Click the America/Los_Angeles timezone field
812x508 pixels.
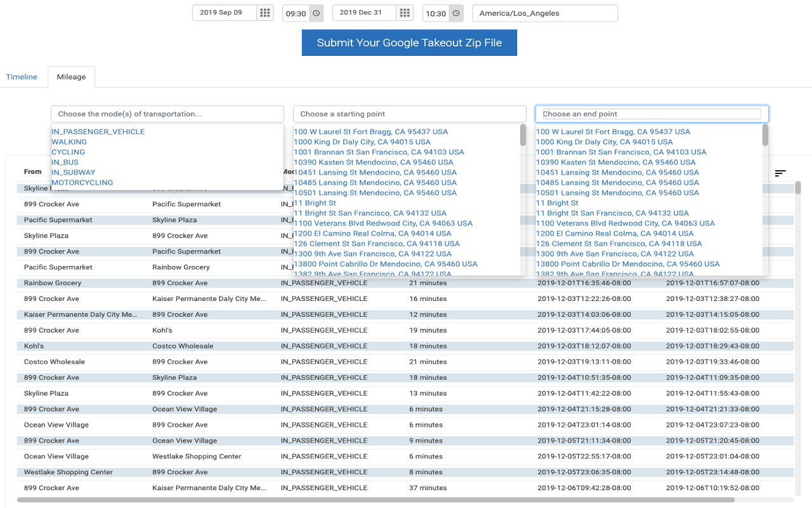tap(544, 13)
